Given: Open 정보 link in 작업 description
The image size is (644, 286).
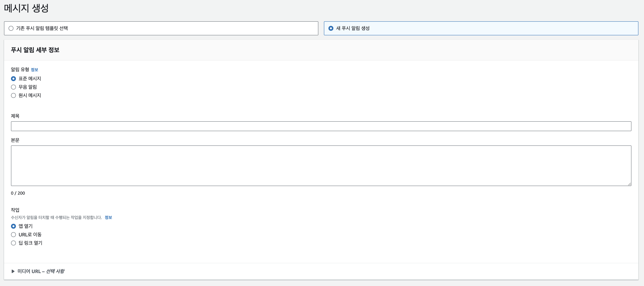Looking at the screenshot, I should [108, 217].
